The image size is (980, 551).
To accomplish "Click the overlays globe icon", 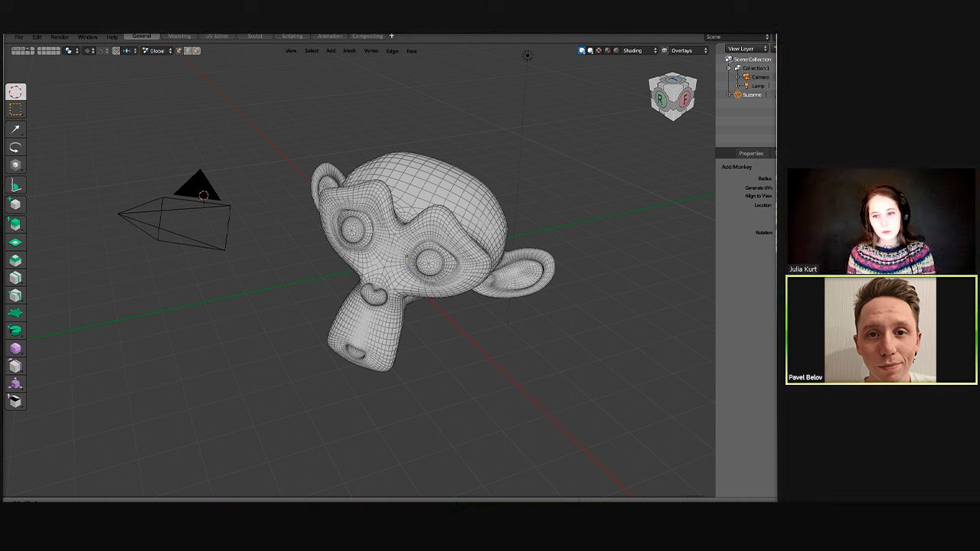I will pos(665,51).
